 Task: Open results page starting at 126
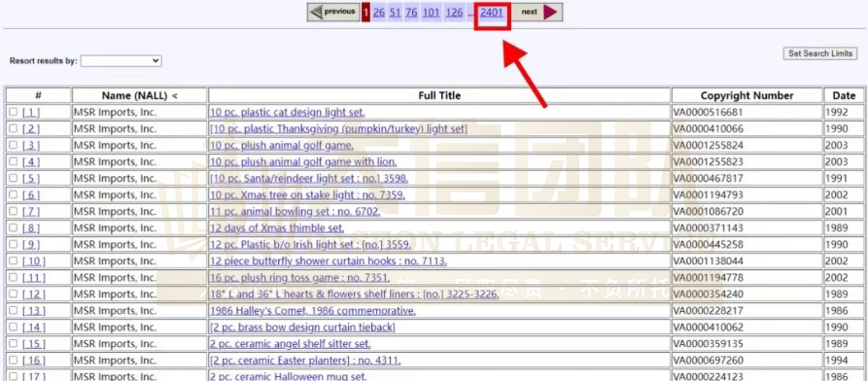click(454, 13)
